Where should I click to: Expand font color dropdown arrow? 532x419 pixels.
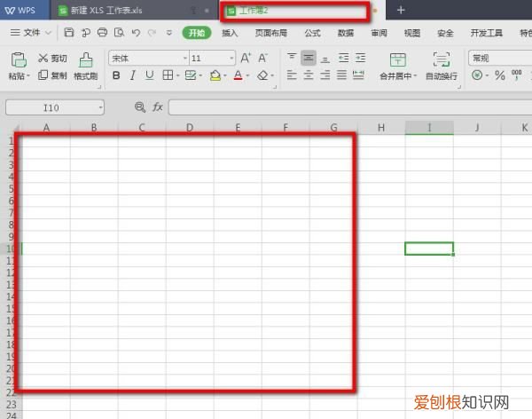(247, 75)
